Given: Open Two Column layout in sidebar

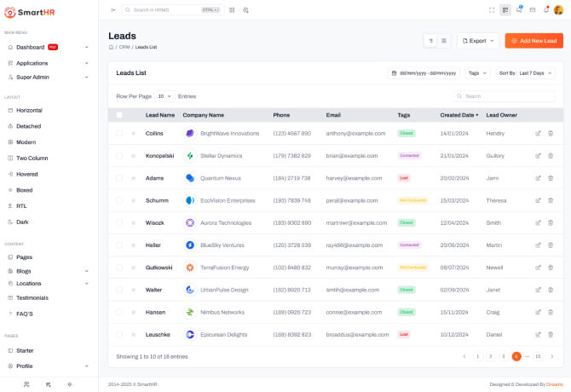Looking at the screenshot, I should 32,158.
